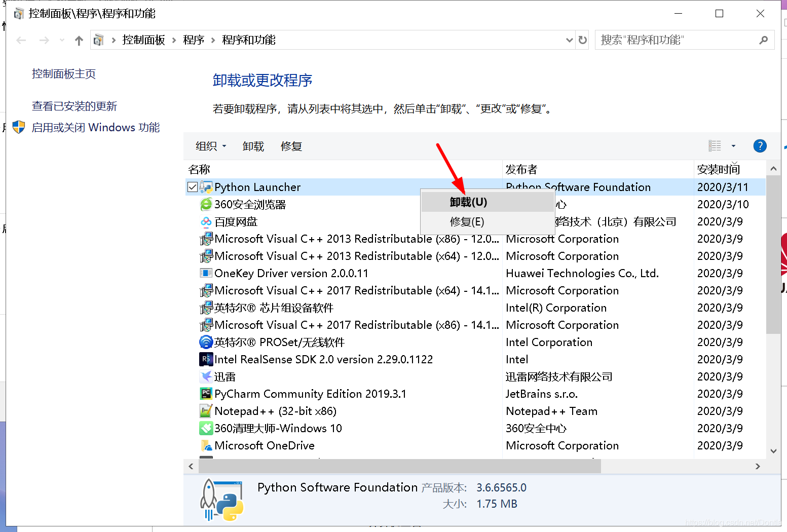The height and width of the screenshot is (532, 787).
Task: Select the OneKey Driver version 2.0.0.11 row
Action: (475, 273)
